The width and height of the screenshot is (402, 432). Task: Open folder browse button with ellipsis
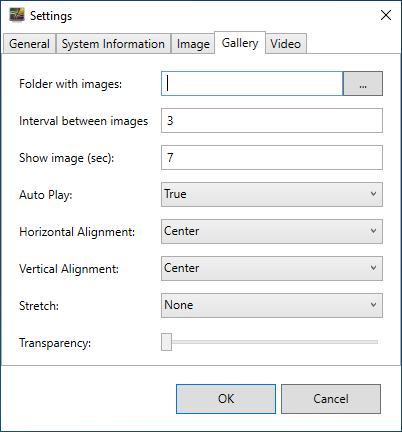point(363,83)
